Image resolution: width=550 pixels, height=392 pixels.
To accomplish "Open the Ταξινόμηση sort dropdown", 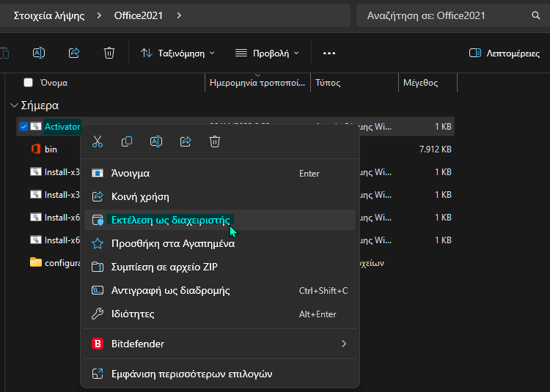I will coord(177,53).
